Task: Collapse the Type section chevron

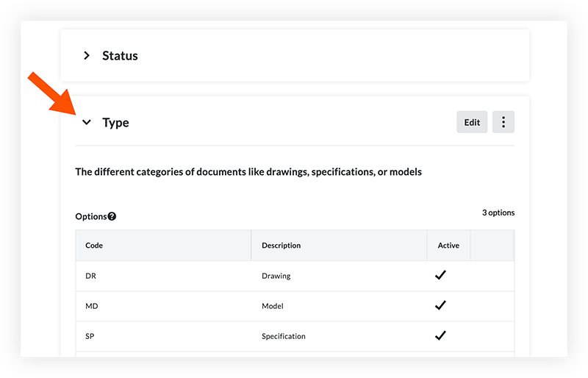Action: pos(87,123)
